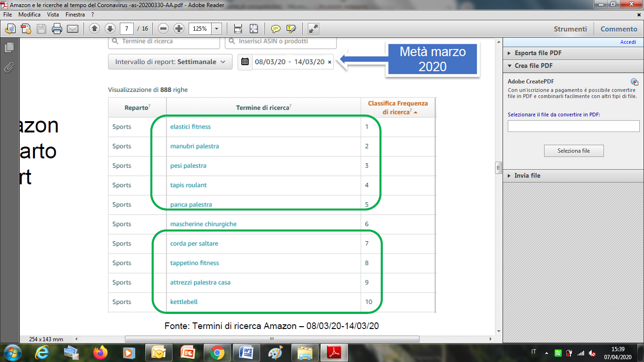This screenshot has height=362, width=644.
Task: Click the Seleziona file button
Action: point(574,151)
